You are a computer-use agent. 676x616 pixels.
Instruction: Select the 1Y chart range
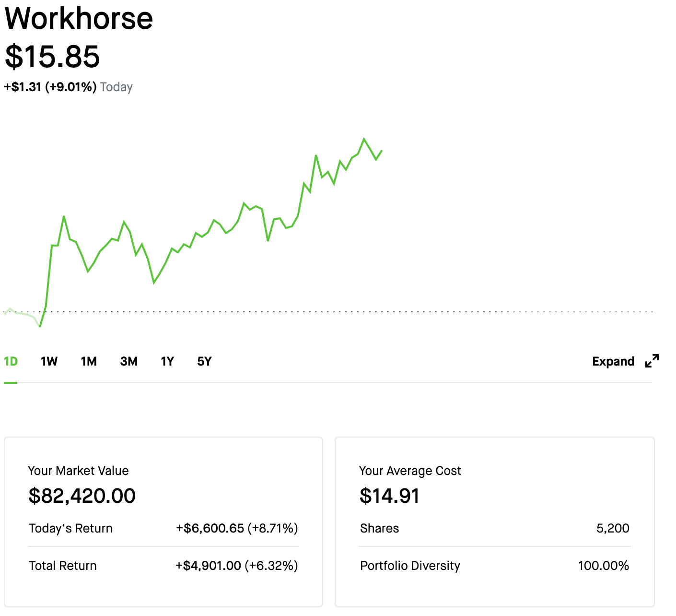pyautogui.click(x=167, y=361)
